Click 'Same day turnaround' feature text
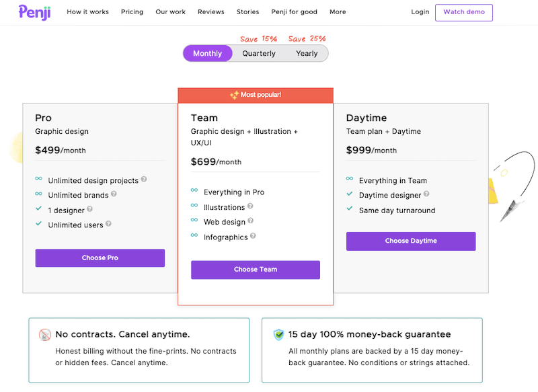The height and width of the screenshot is (392, 538). [x=397, y=210]
